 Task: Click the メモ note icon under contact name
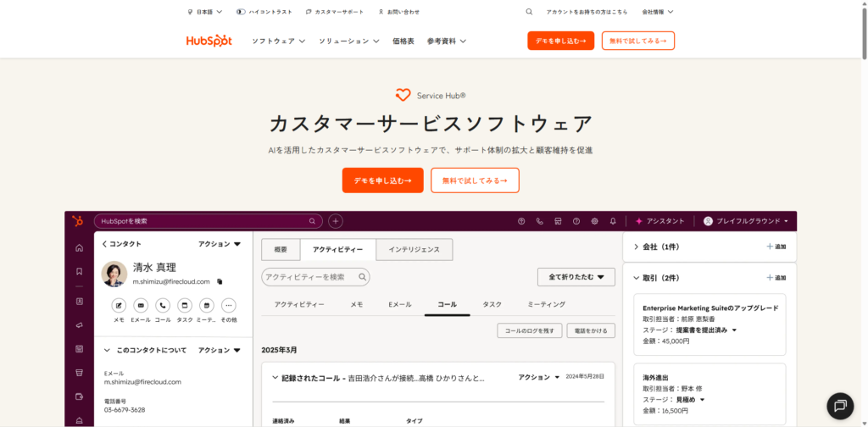(x=119, y=305)
